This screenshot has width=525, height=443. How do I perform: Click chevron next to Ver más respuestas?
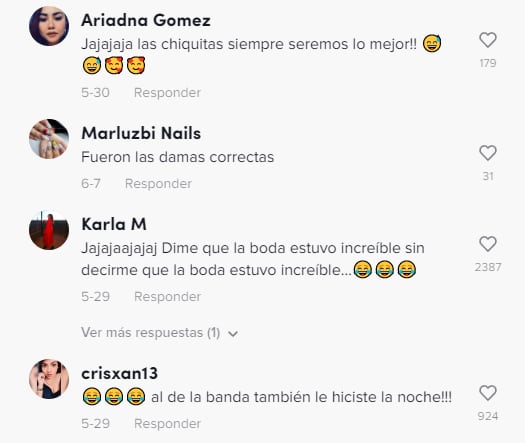click(x=233, y=334)
